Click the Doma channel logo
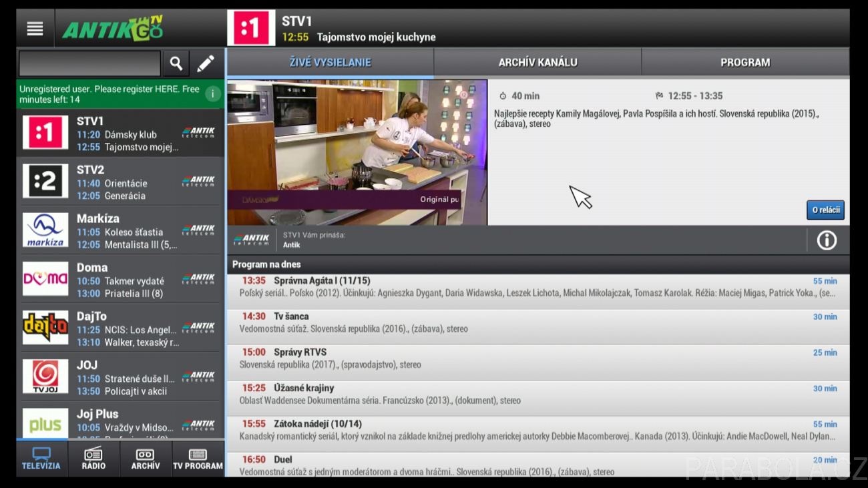 45,278
